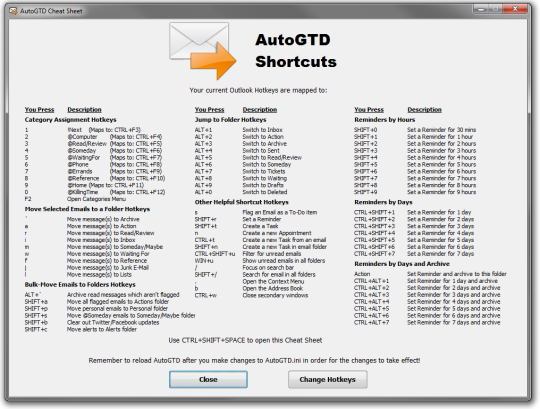Click 'Use CTRL+SHIFT+SPACE to open this Cheat Sheet'
The image size is (540, 409).
coord(245,340)
